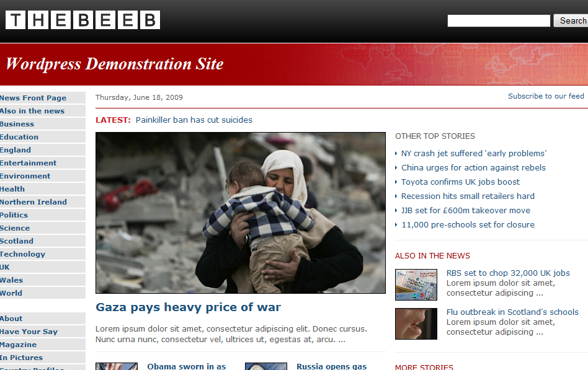Open Flu outbreak in Scotland's schools headline
This screenshot has height=370, width=588.
[x=512, y=312]
